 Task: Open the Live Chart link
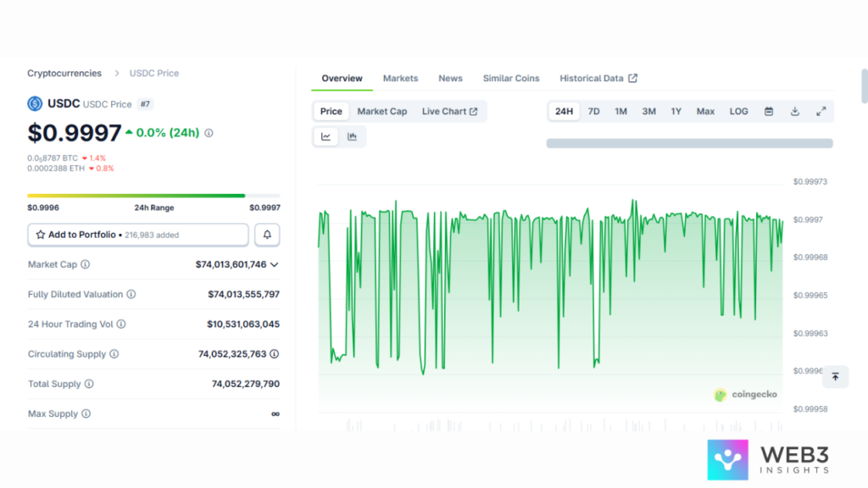click(x=449, y=111)
